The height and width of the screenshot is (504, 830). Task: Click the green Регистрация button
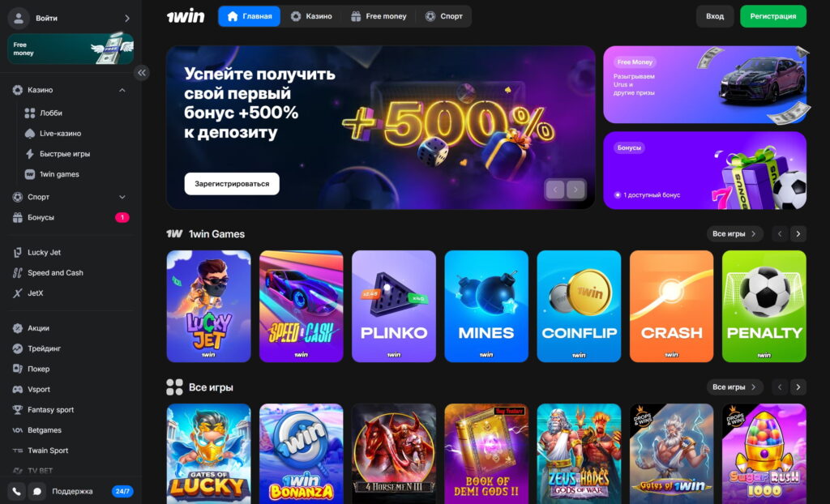pos(772,16)
